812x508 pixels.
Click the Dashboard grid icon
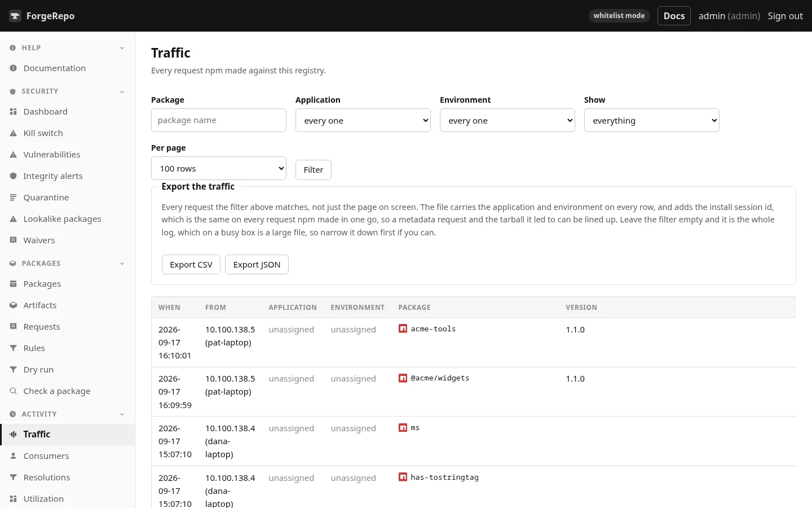tap(13, 112)
